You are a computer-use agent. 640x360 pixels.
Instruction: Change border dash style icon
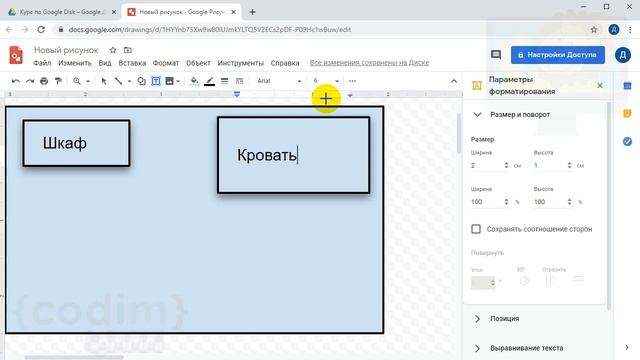(240, 81)
